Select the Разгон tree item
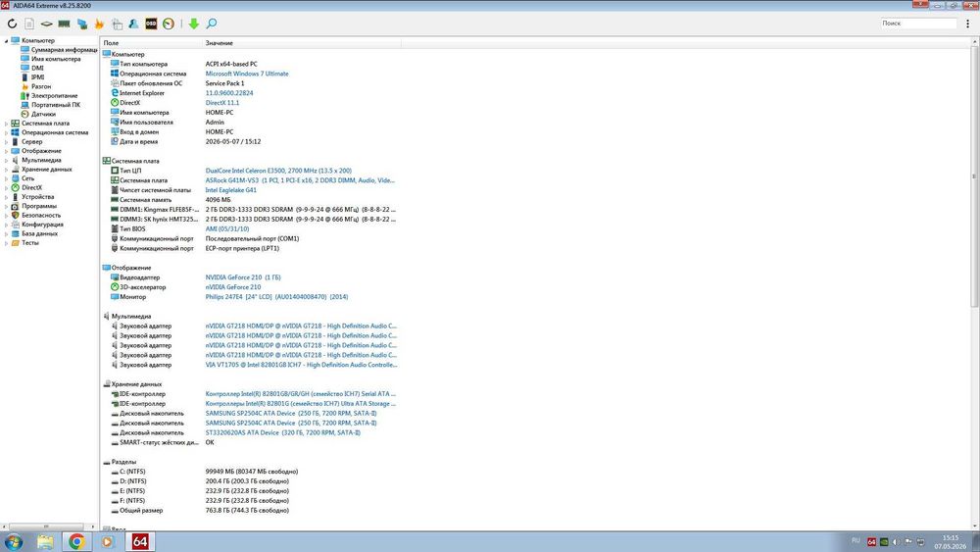Image resolution: width=980 pixels, height=552 pixels. (x=41, y=86)
